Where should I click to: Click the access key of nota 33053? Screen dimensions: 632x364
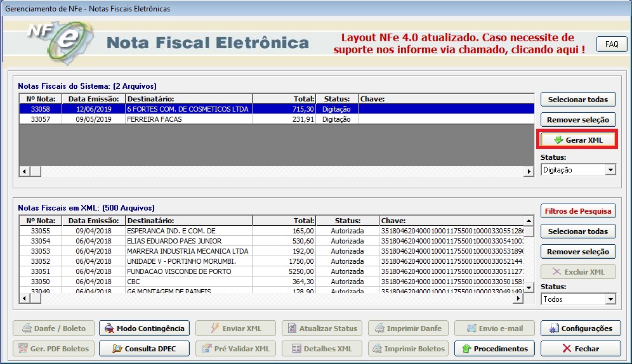tap(452, 251)
